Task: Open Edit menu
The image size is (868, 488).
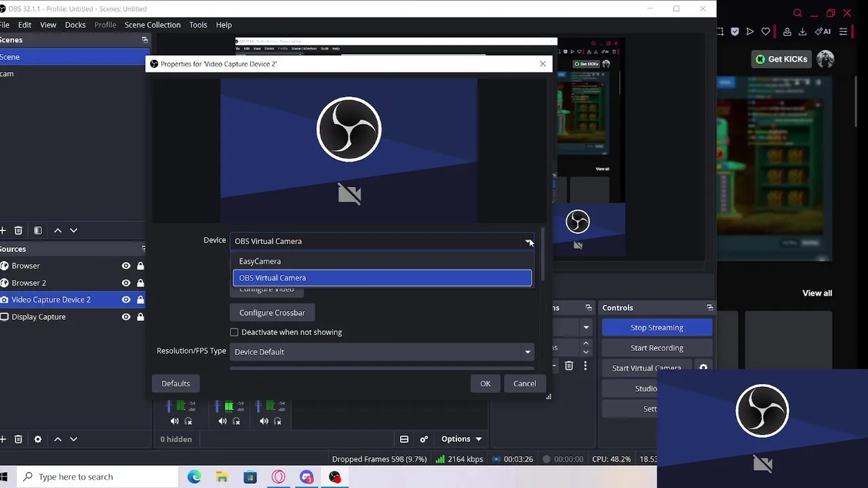Action: 24,25
